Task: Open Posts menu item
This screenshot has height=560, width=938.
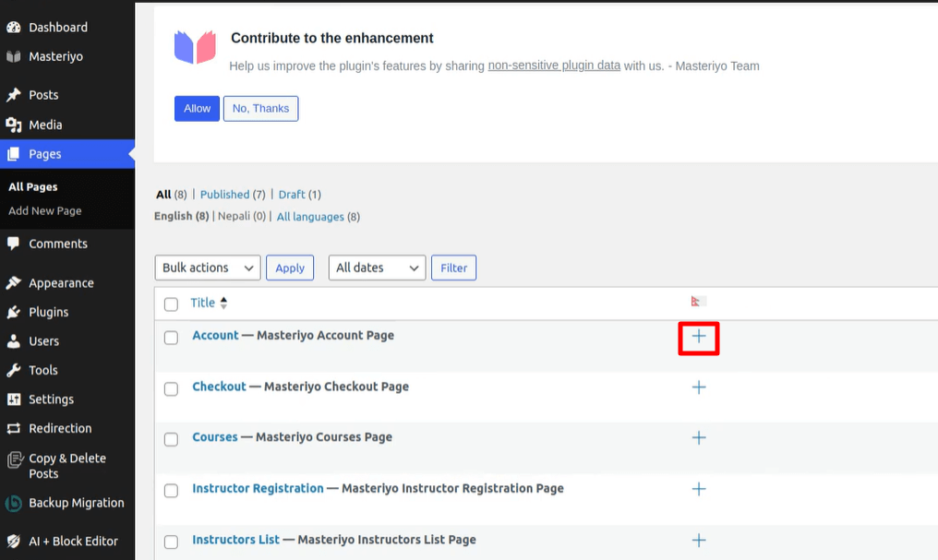Action: coord(43,94)
